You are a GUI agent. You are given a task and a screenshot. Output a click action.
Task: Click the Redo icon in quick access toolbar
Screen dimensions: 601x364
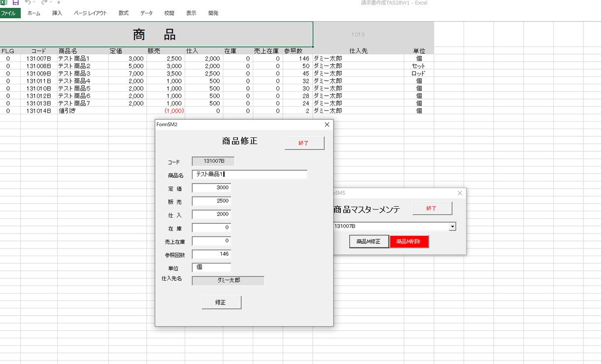(44, 2)
